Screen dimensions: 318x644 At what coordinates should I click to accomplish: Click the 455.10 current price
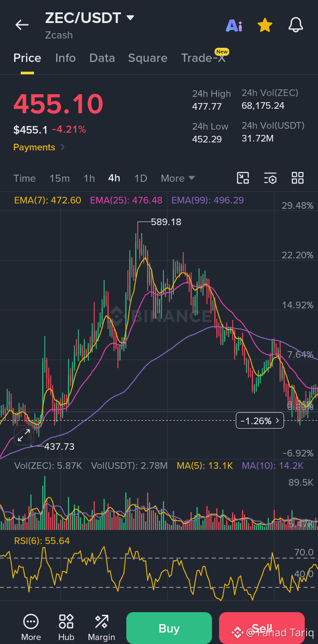(58, 104)
